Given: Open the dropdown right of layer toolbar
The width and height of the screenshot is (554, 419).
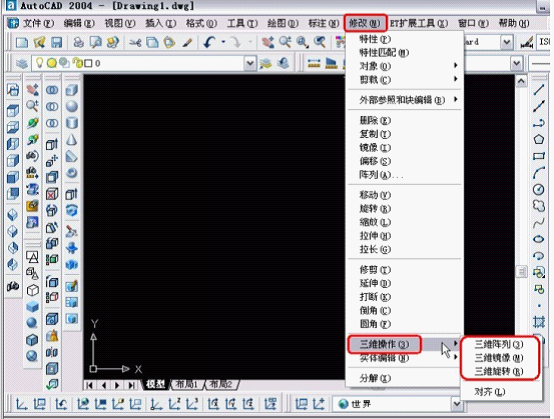Looking at the screenshot, I should coord(517,64).
